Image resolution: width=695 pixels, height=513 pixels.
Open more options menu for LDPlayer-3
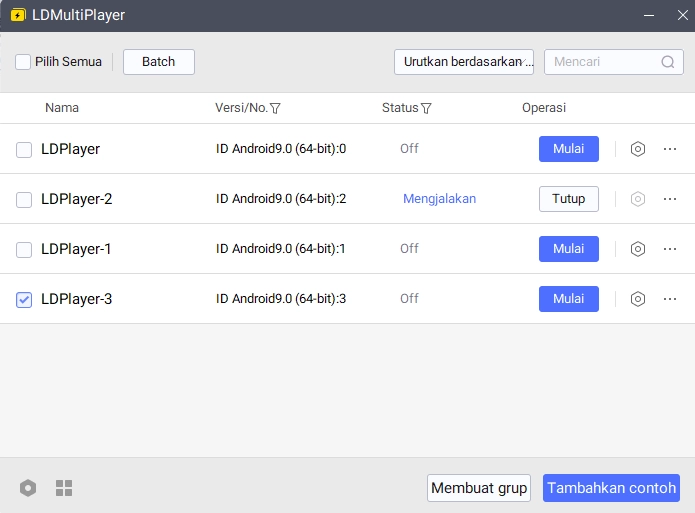pos(670,299)
